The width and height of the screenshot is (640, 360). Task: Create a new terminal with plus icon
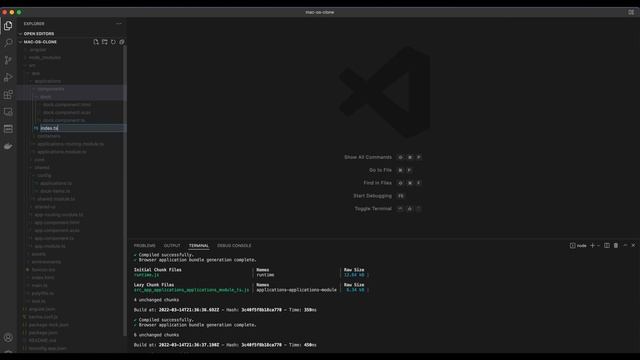[x=592, y=246]
